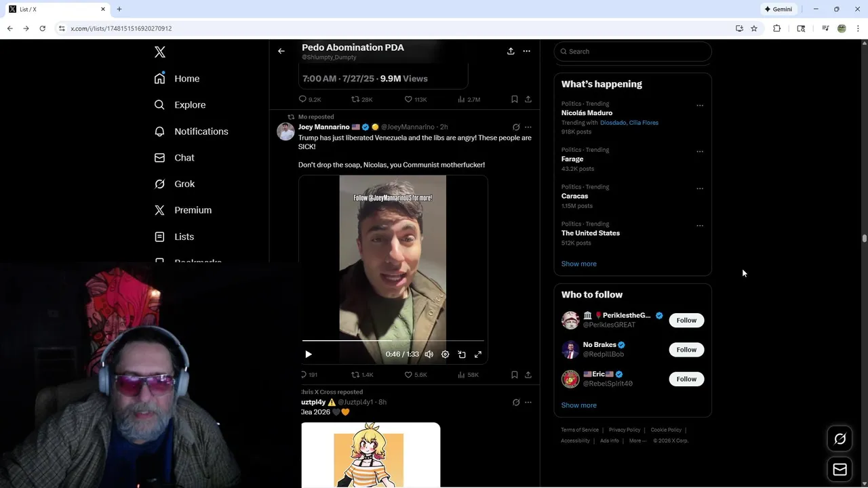868x488 pixels.
Task: Open Privacy Policy footer link
Action: (x=625, y=430)
